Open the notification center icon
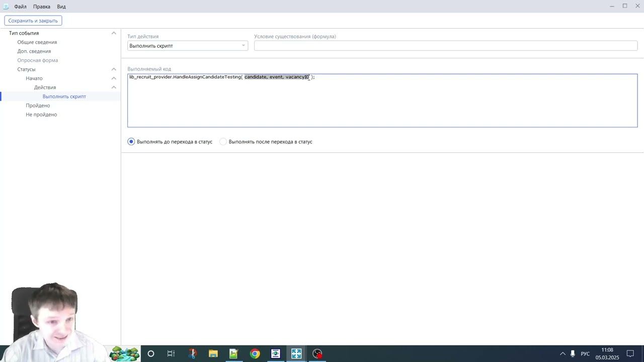644x362 pixels. click(630, 354)
